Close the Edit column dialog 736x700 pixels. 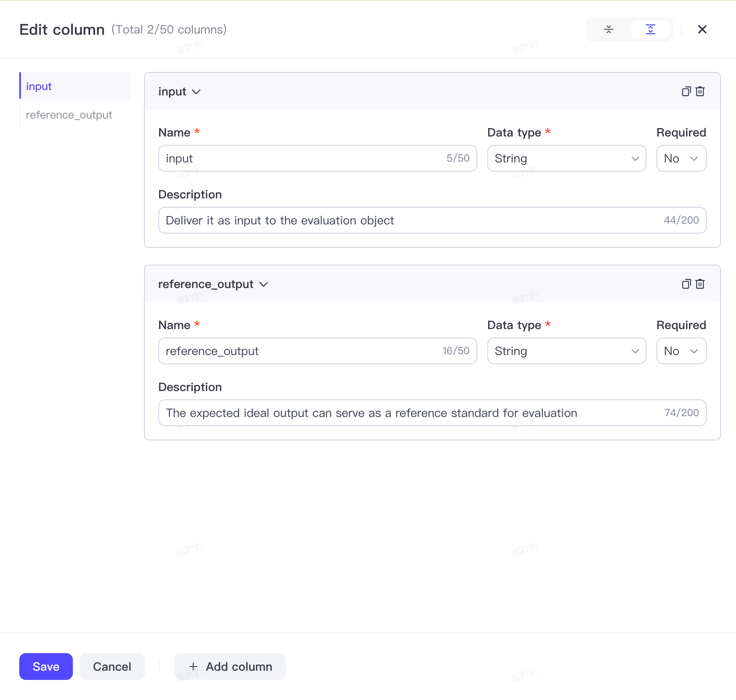coord(702,29)
